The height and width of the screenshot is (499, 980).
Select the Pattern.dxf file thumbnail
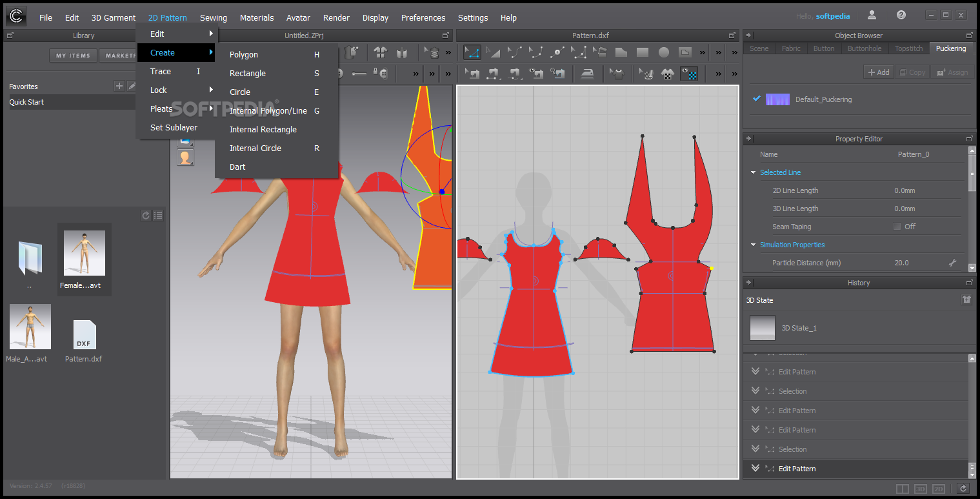point(84,334)
